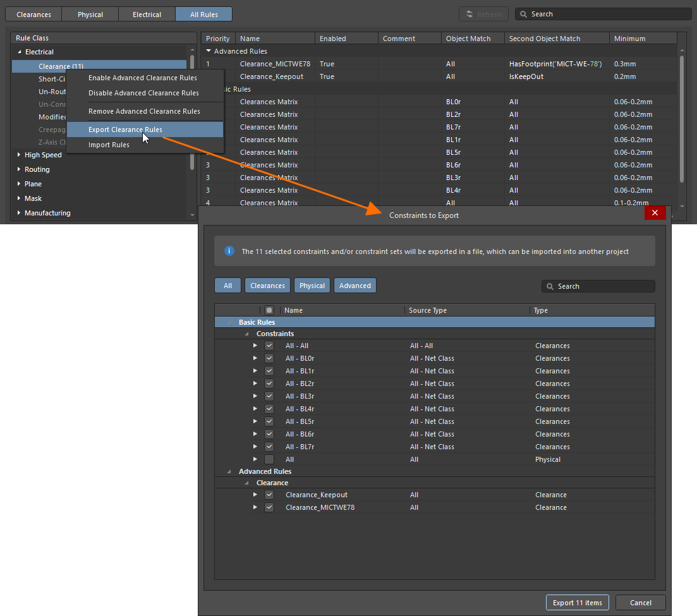Image resolution: width=697 pixels, height=616 pixels.
Task: Click the Refresh icon button
Action: click(x=470, y=14)
